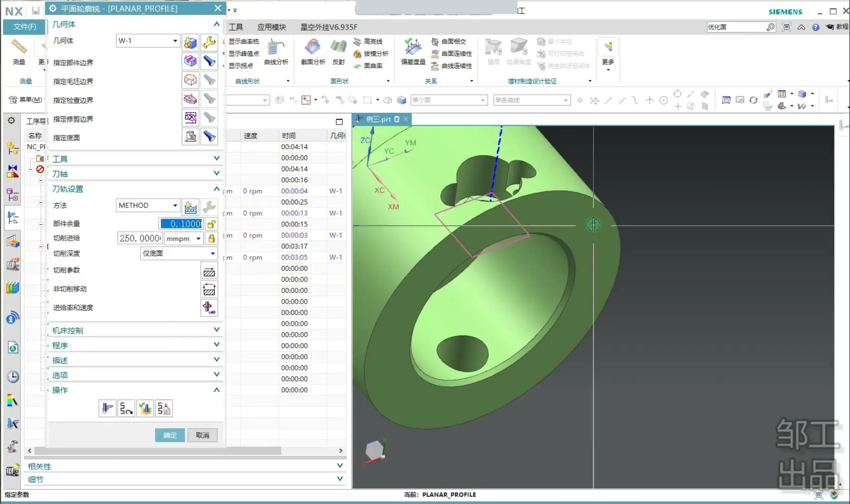Toggle the cut feed (切削进给) lock
The width and height of the screenshot is (850, 504).
coord(212,238)
